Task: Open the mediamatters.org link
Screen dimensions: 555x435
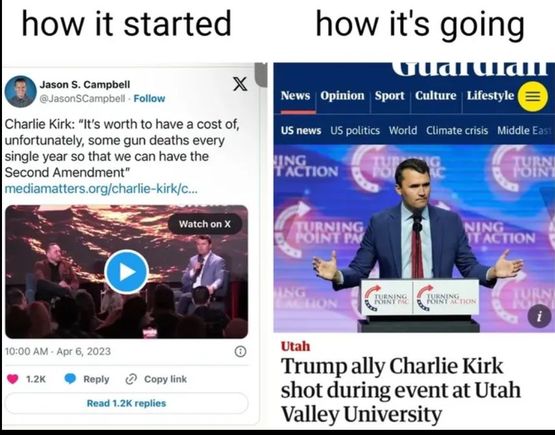Action: coord(101,189)
